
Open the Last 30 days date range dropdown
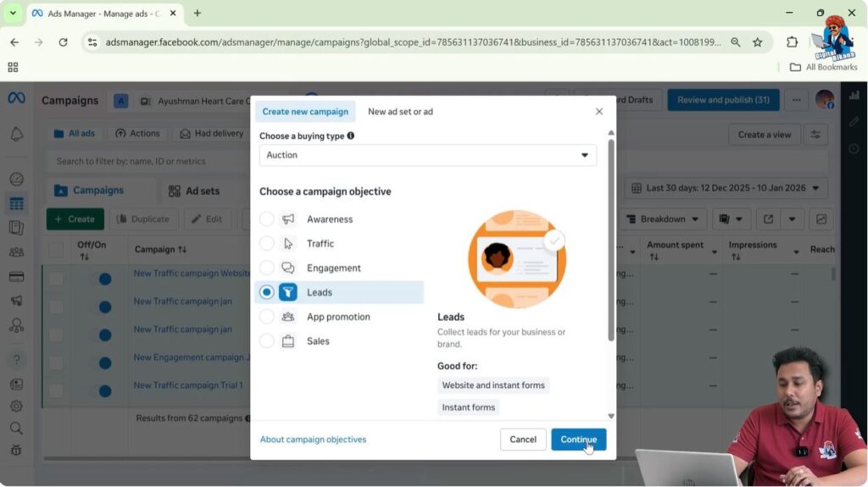pos(726,188)
